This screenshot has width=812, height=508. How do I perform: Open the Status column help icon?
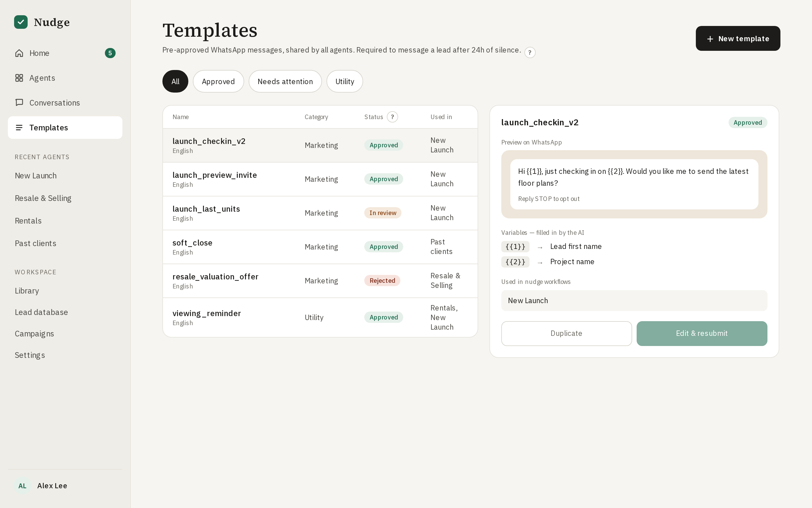pyautogui.click(x=392, y=117)
